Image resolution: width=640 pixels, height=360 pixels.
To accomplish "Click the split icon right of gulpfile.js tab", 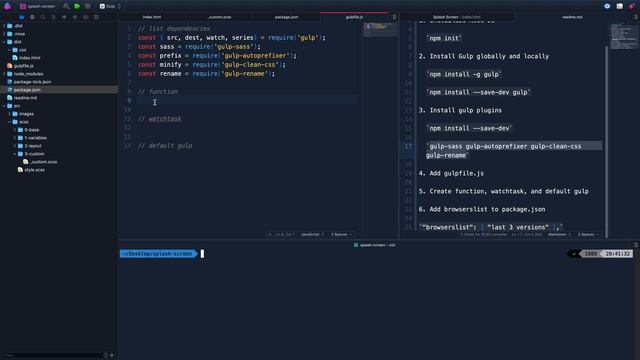I will point(394,17).
